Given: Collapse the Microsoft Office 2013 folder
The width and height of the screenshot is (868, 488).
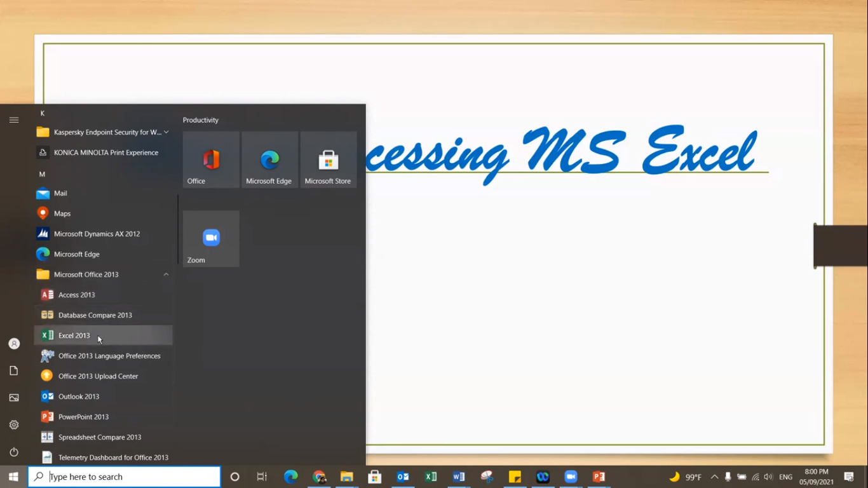Looking at the screenshot, I should pos(166,274).
